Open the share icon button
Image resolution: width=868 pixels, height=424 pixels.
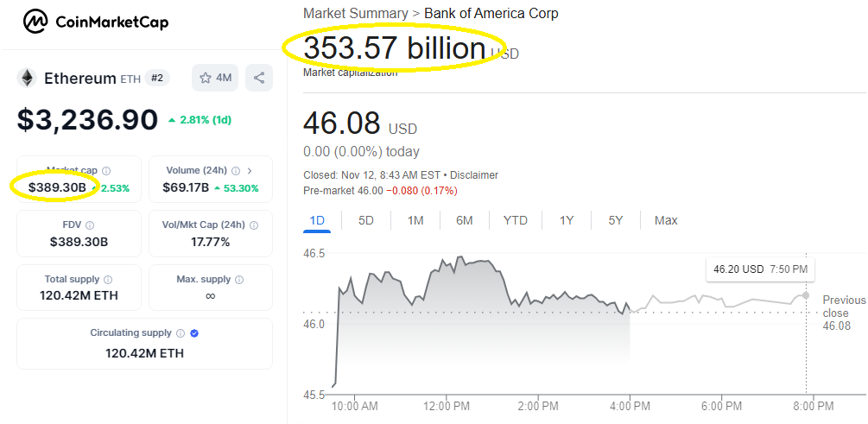pos(258,78)
